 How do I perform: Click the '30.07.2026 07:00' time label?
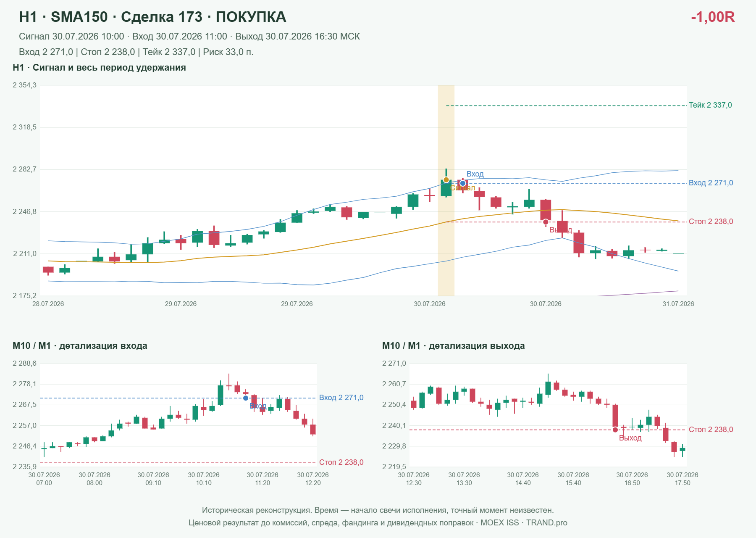point(44,479)
